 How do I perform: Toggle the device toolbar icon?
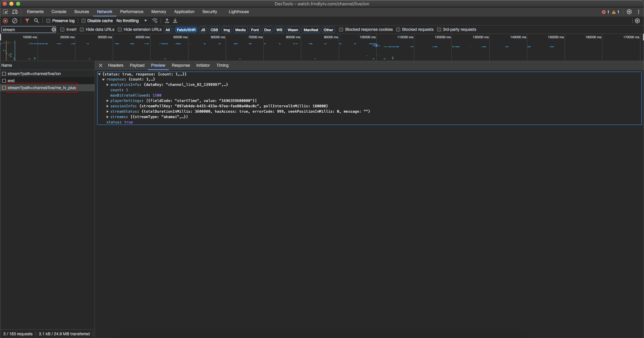point(15,12)
